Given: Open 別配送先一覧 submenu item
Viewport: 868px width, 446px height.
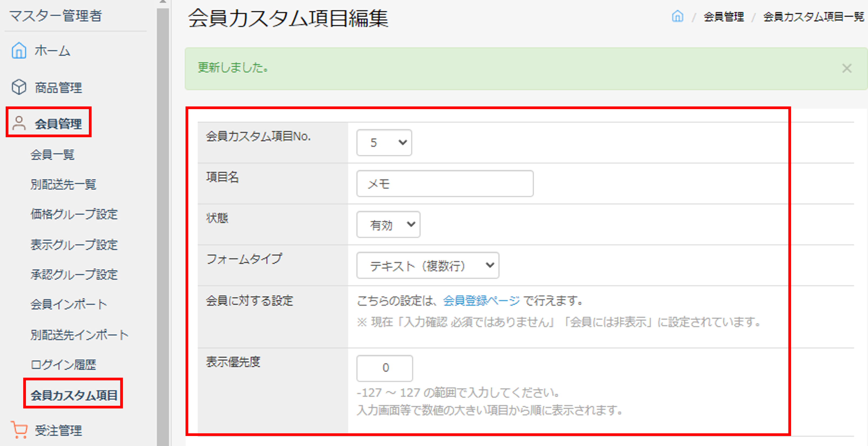Looking at the screenshot, I should click(63, 185).
